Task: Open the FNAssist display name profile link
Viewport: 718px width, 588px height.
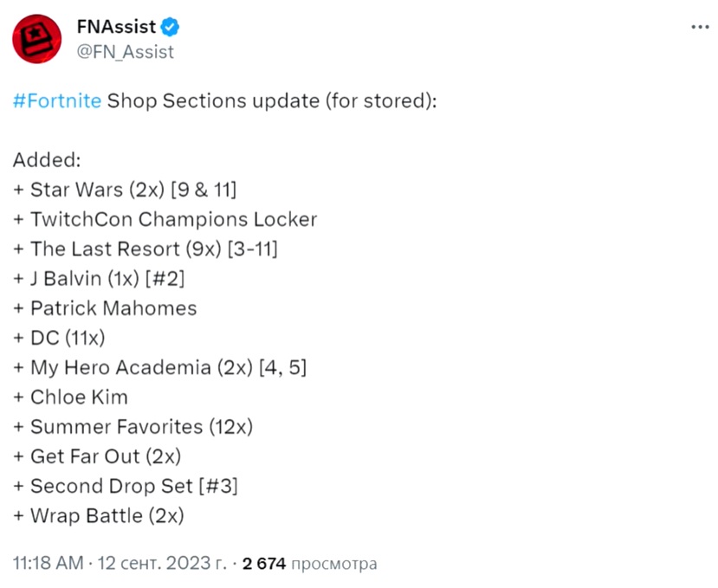Action: click(115, 28)
